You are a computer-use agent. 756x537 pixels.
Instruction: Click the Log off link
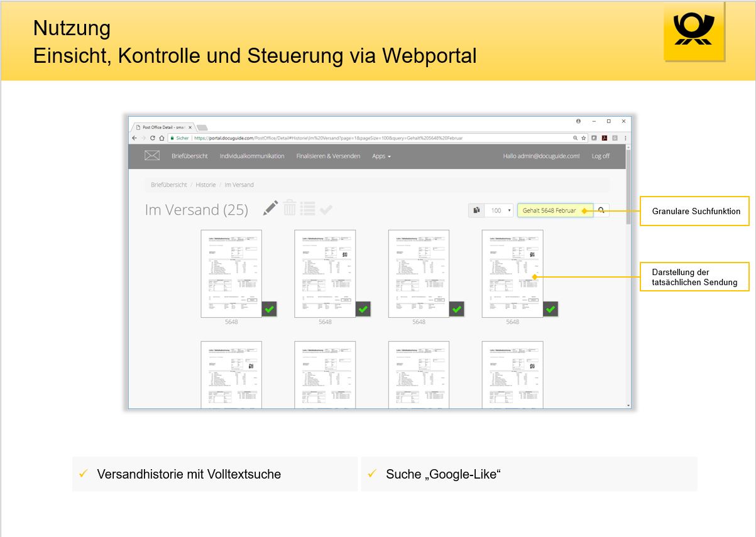pyautogui.click(x=600, y=156)
